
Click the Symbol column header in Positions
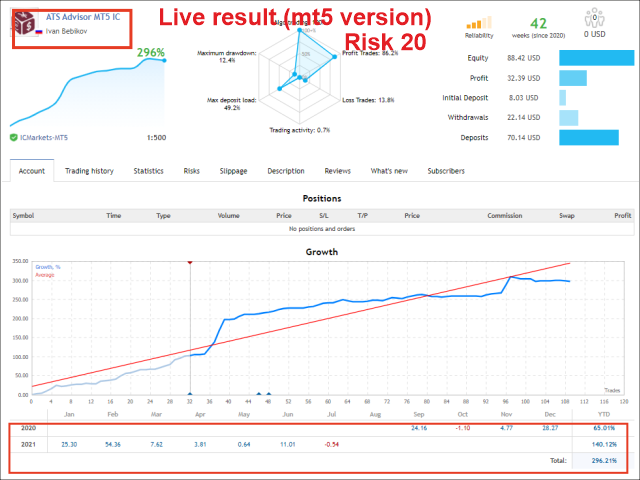(x=23, y=216)
